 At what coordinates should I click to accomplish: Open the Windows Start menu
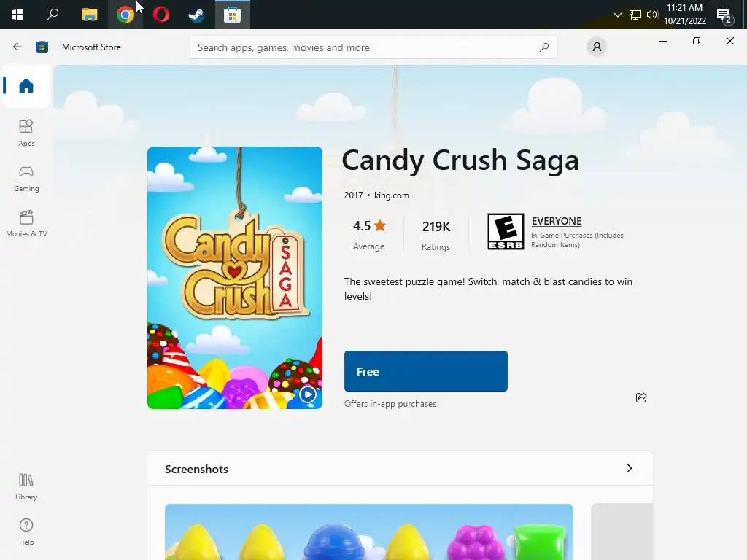18,15
